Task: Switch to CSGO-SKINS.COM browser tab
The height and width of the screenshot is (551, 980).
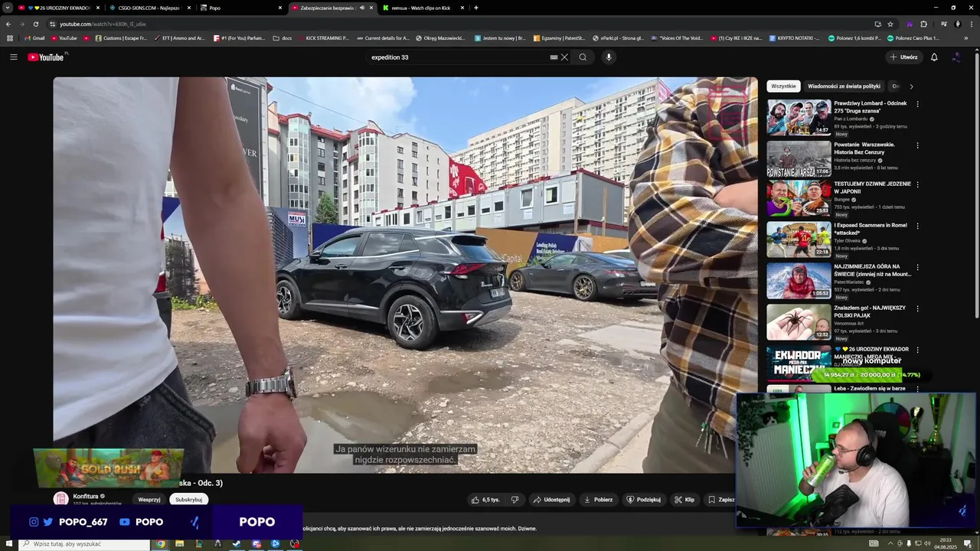Action: click(149, 8)
